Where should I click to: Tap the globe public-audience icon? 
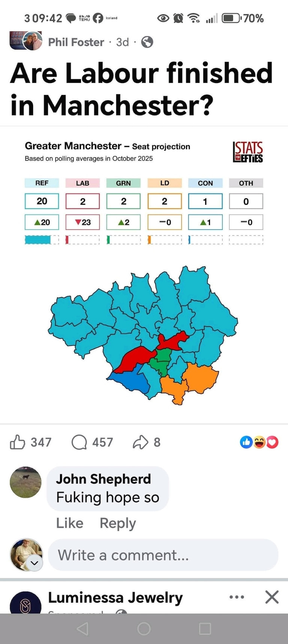pos(147,42)
